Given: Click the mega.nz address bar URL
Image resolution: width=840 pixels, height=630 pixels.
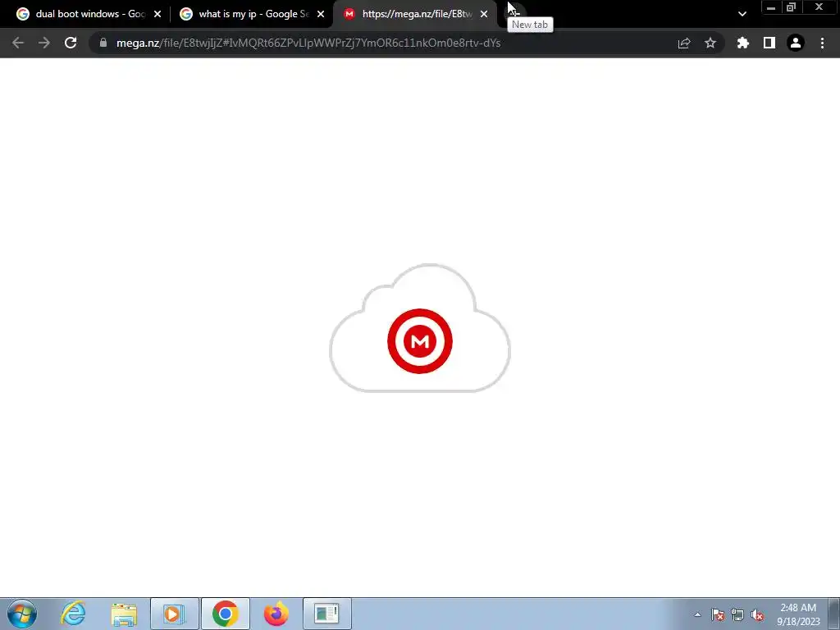Looking at the screenshot, I should click(x=308, y=43).
